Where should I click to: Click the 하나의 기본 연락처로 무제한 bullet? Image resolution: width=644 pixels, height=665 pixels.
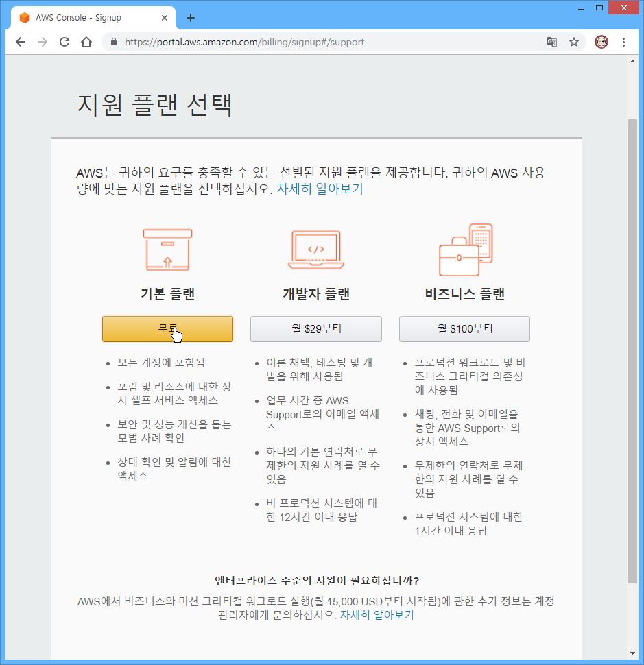323,465
